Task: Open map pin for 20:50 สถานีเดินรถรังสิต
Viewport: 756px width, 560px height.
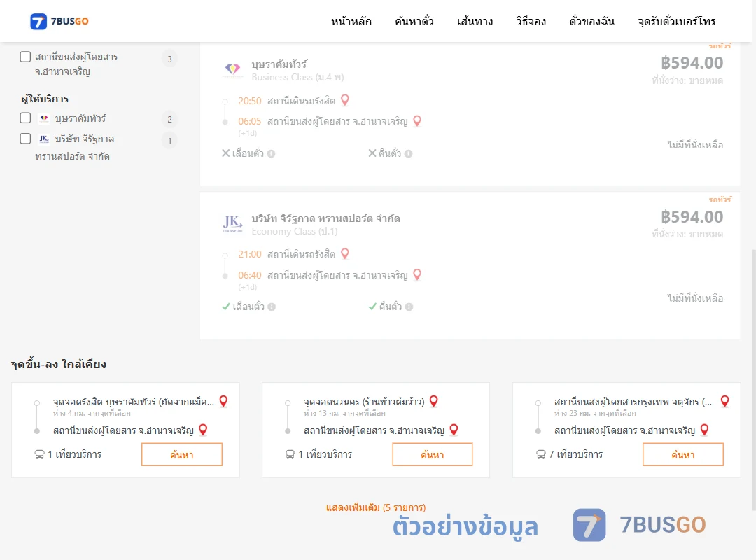Action: point(344,100)
